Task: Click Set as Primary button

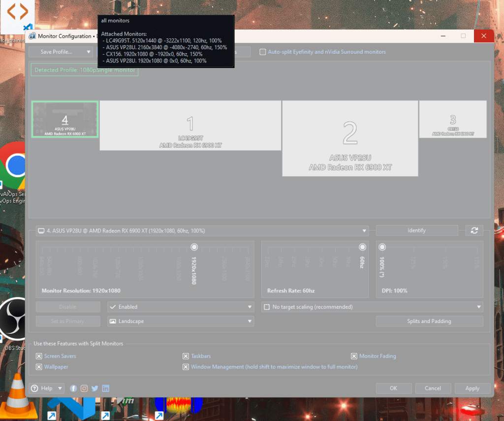Action: pyautogui.click(x=68, y=321)
